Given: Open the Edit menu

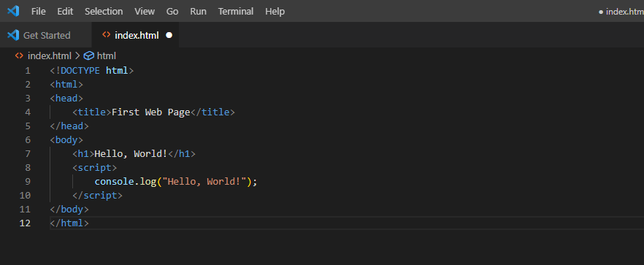Looking at the screenshot, I should pyautogui.click(x=65, y=12).
